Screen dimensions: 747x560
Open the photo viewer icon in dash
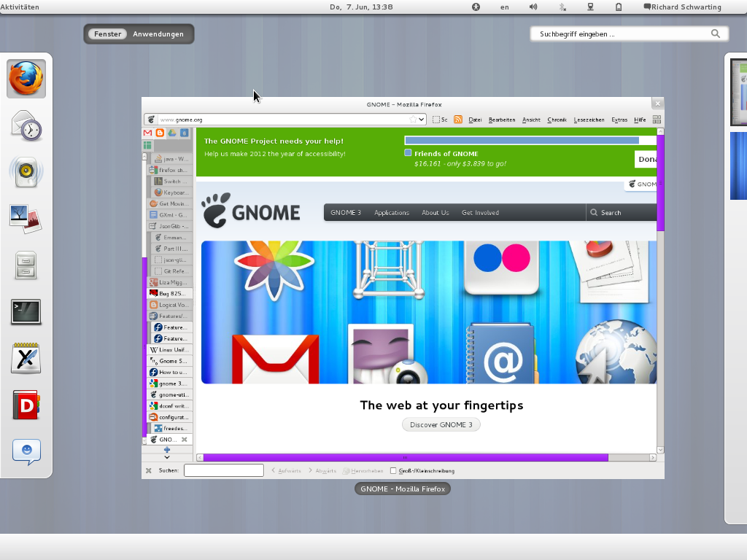tap(26, 219)
